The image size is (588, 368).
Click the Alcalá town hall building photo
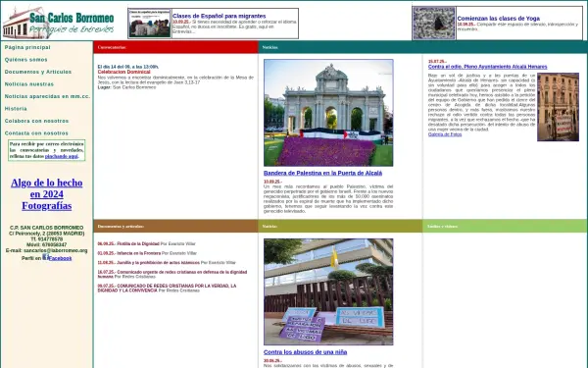tap(558, 107)
